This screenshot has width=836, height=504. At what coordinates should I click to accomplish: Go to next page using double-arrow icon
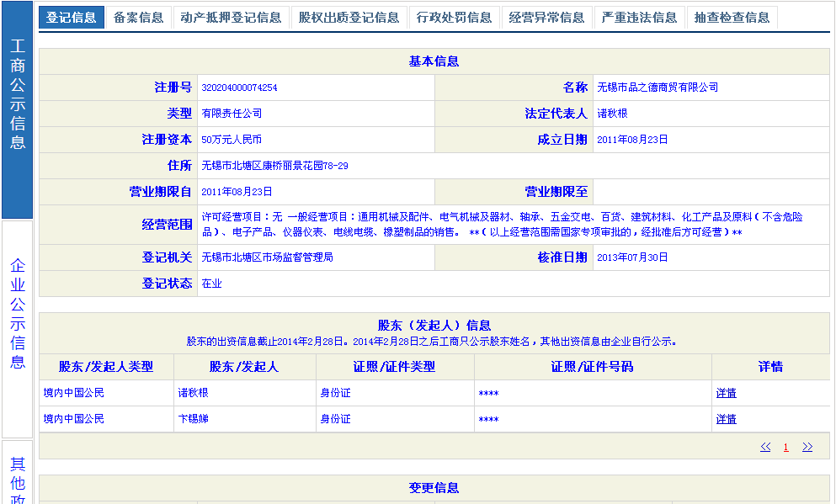point(807,447)
